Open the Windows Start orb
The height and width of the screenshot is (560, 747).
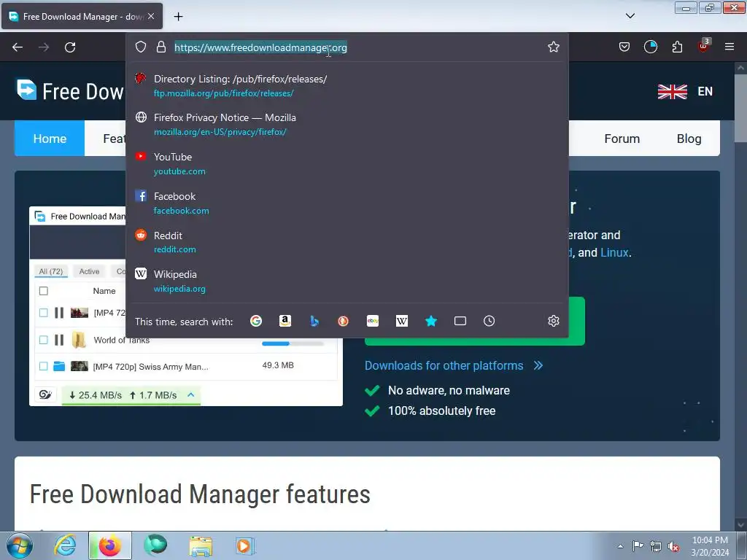point(20,545)
